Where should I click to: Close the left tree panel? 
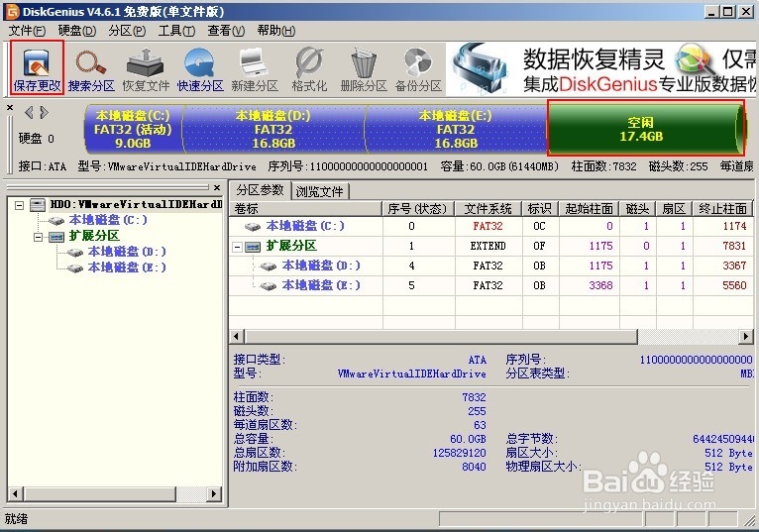click(x=217, y=187)
